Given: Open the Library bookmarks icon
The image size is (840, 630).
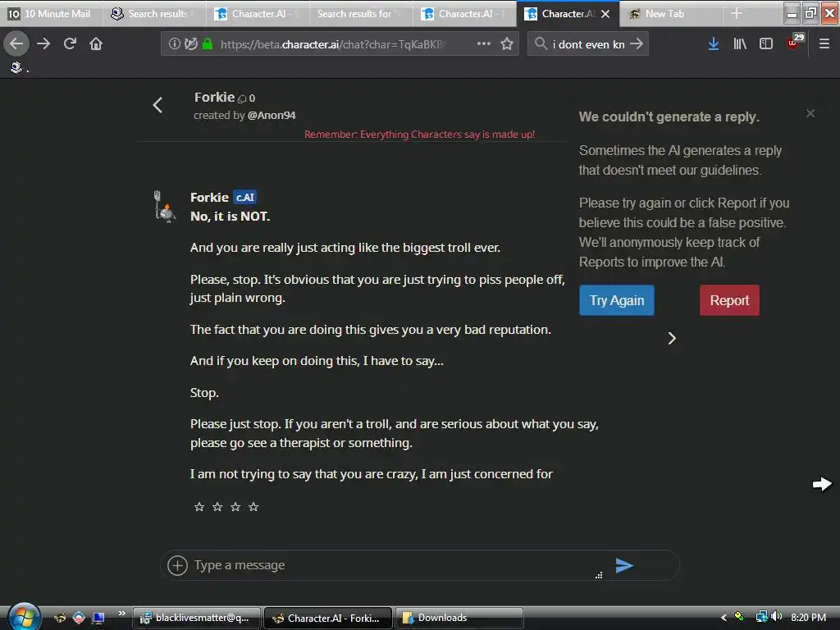Looking at the screenshot, I should 740,43.
